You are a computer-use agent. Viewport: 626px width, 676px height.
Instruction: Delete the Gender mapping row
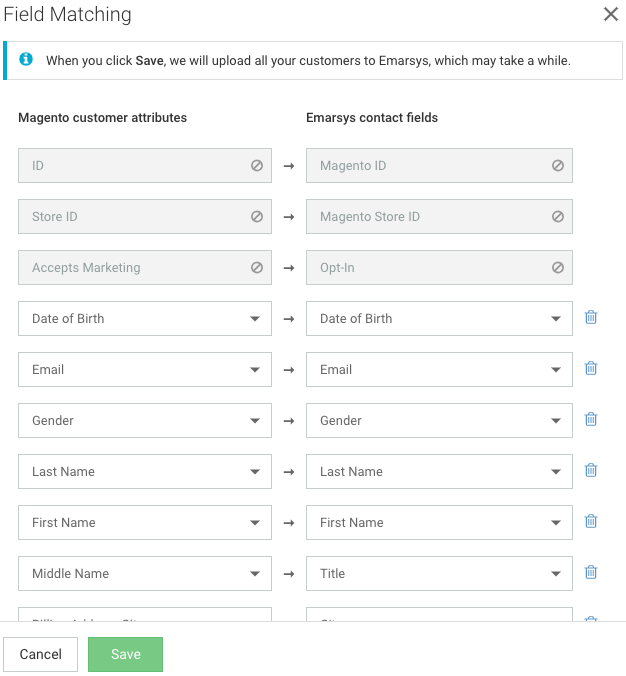(x=591, y=419)
